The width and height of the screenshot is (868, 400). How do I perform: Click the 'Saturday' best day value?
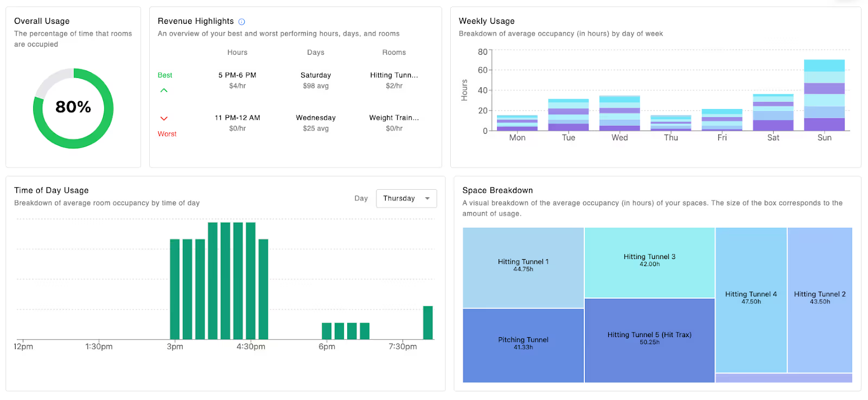click(x=316, y=75)
